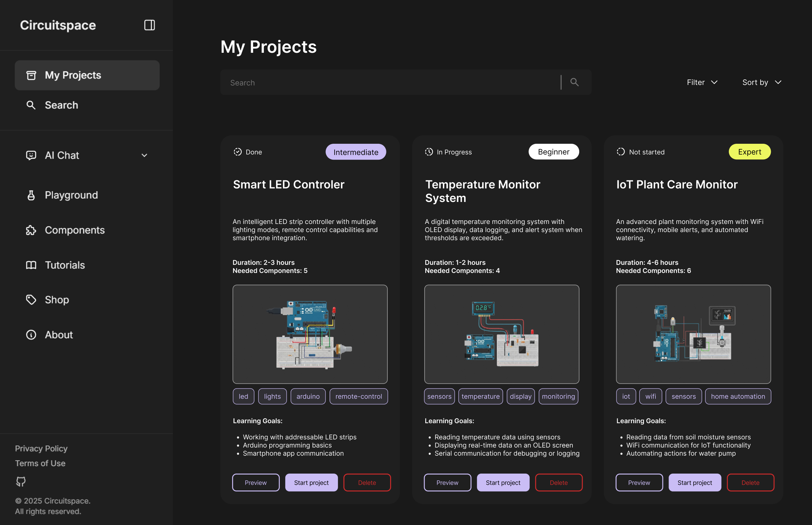Start the Temperature Monitor System project
This screenshot has width=812, height=525.
(x=503, y=482)
